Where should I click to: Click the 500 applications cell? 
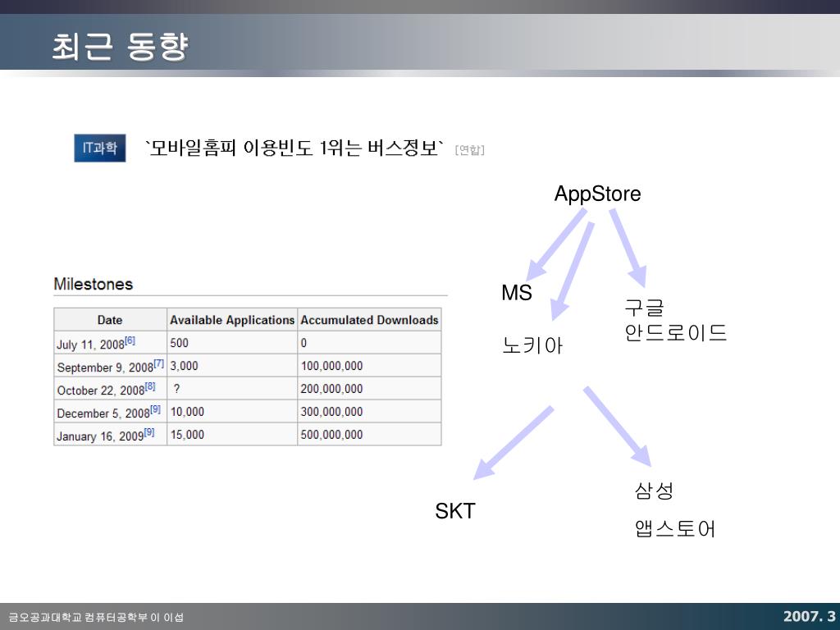232,343
